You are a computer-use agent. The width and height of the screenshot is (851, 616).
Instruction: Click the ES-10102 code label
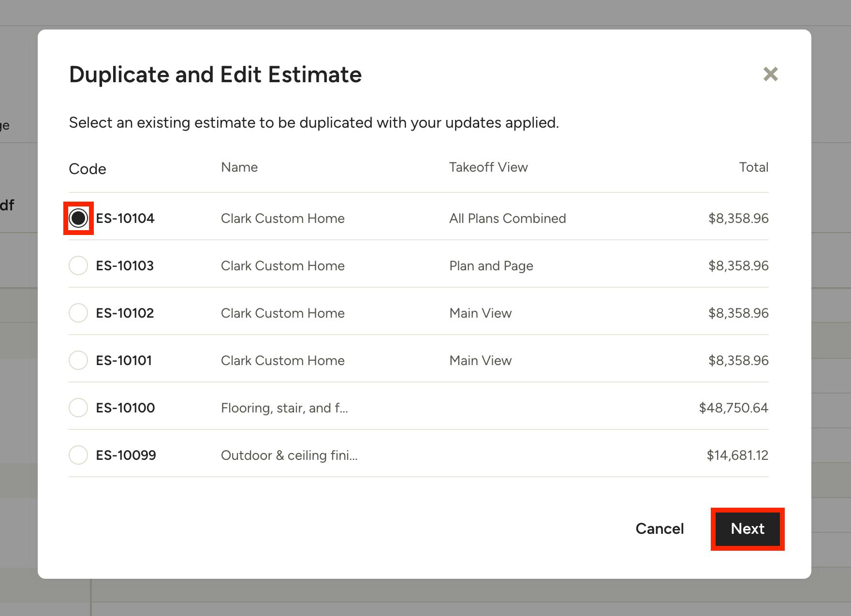(x=125, y=313)
